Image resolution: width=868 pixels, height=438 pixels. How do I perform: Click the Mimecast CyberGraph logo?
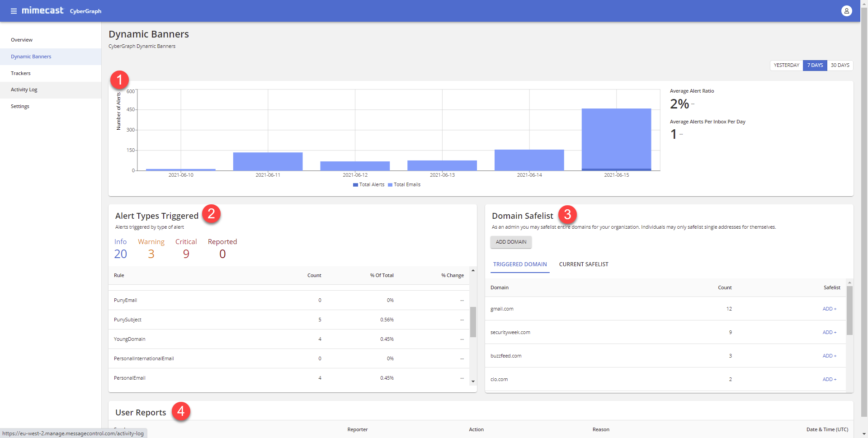click(61, 11)
